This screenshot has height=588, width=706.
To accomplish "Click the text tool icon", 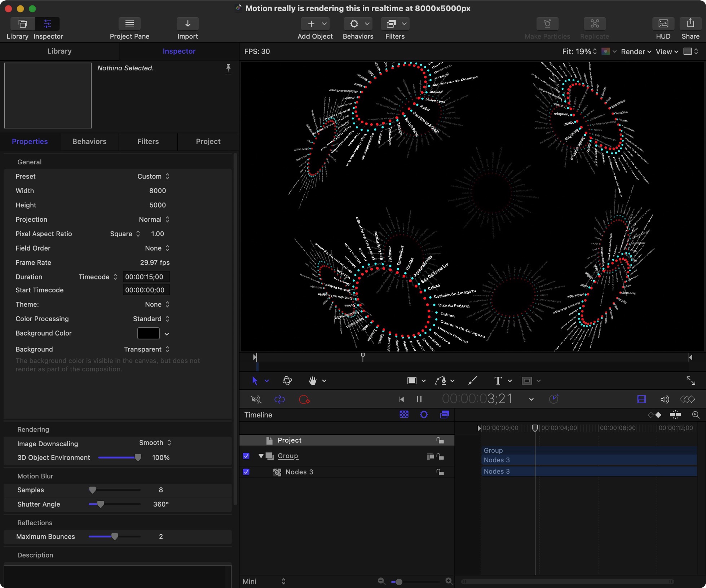I will coord(497,380).
